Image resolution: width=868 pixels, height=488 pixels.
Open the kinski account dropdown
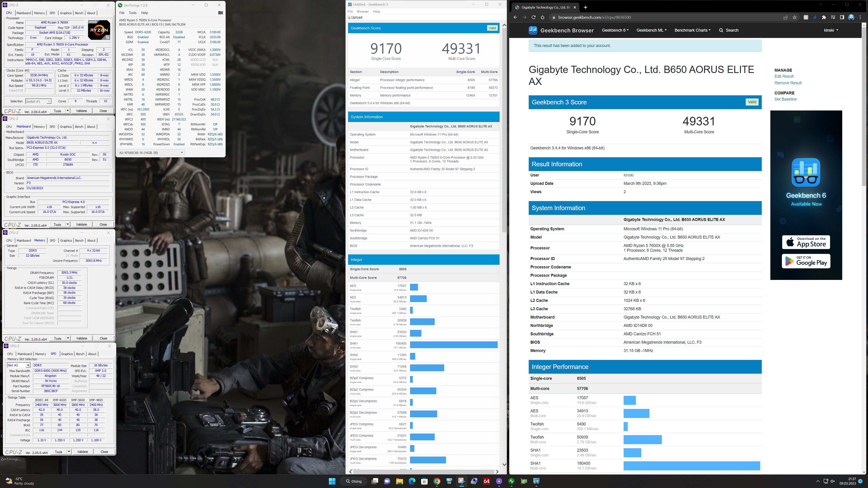click(831, 30)
